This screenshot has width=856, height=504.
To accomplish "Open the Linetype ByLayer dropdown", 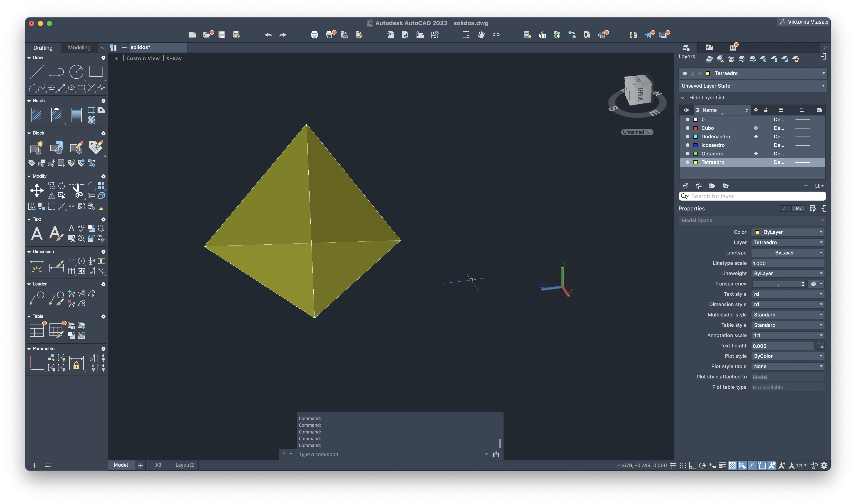I will coord(788,253).
